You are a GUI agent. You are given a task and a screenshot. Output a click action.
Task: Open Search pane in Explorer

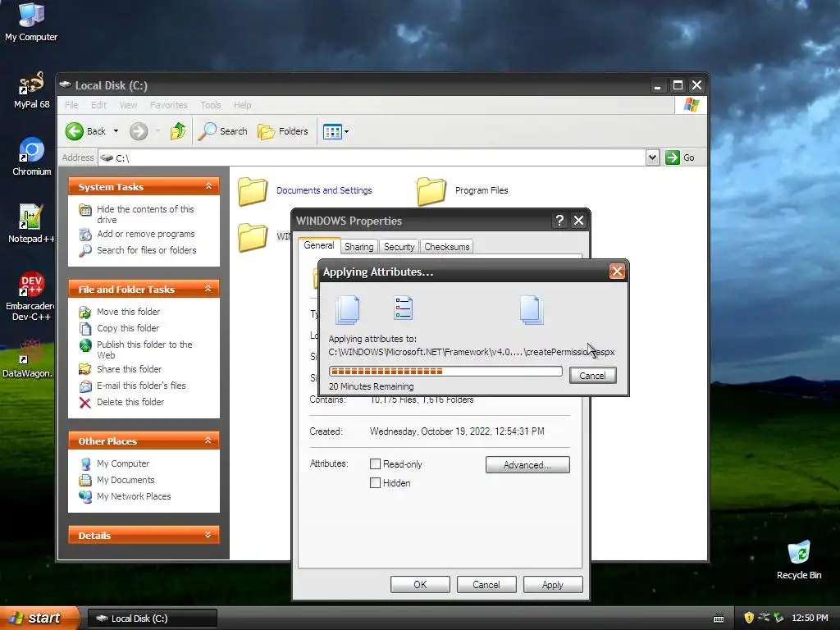coord(223,131)
